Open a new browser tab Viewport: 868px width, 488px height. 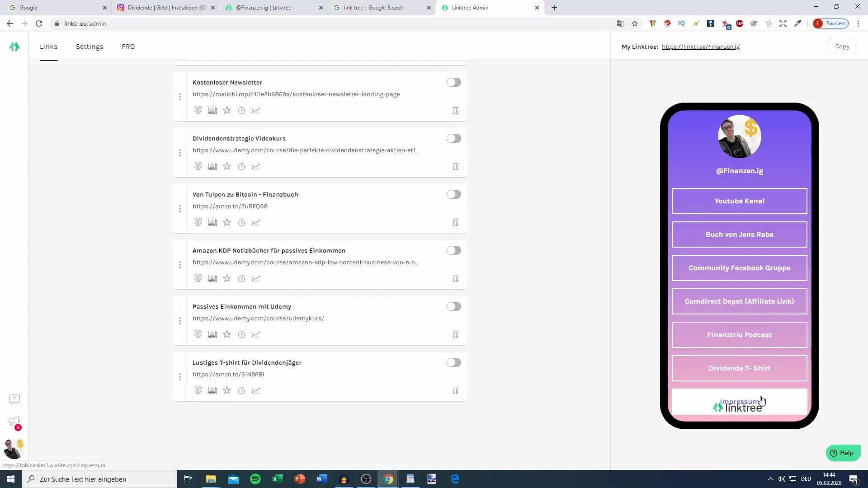[x=554, y=8]
